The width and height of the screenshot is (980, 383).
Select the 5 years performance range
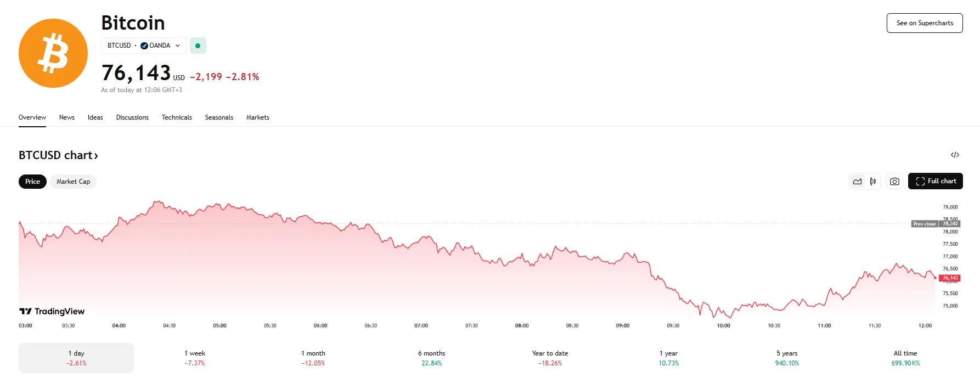787,358
